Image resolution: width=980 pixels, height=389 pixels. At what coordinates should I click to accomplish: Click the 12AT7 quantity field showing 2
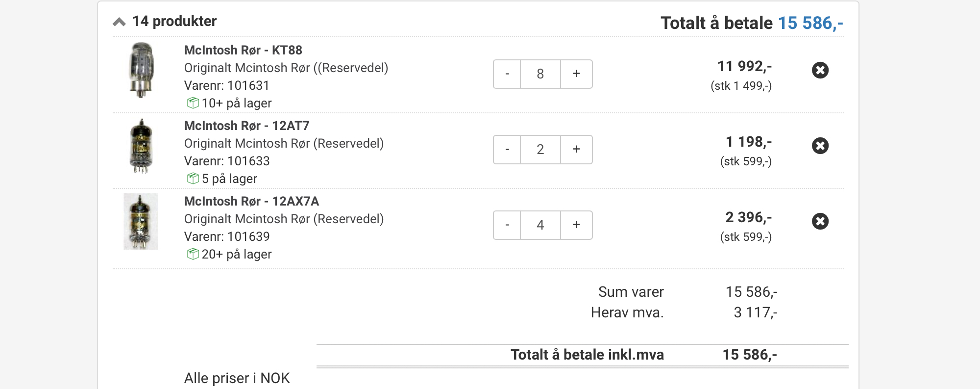click(x=540, y=150)
